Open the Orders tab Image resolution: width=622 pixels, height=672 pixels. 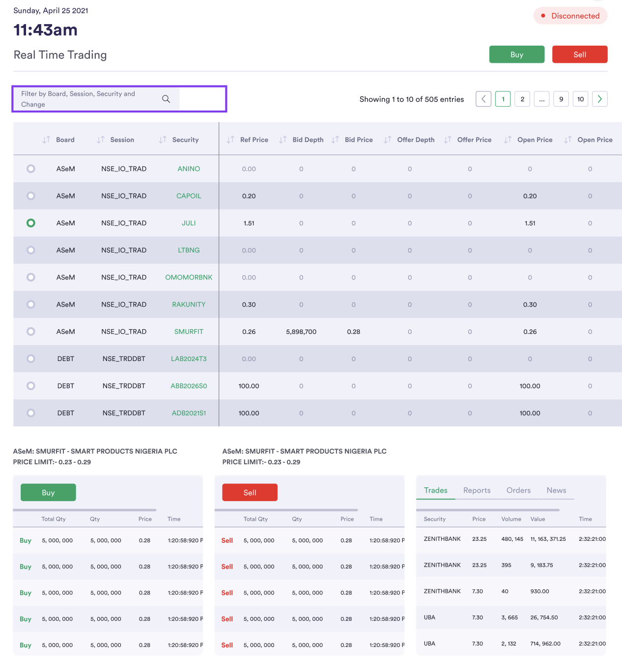point(518,490)
